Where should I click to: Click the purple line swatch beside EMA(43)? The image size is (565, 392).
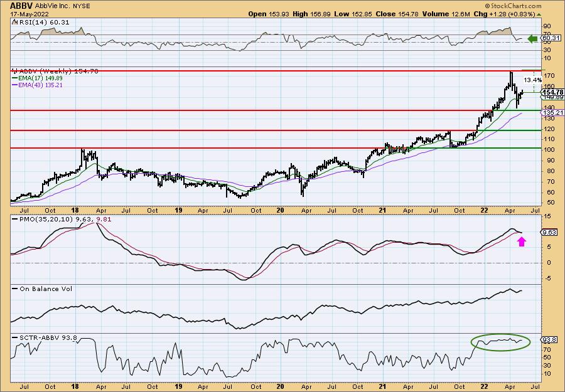(x=16, y=85)
